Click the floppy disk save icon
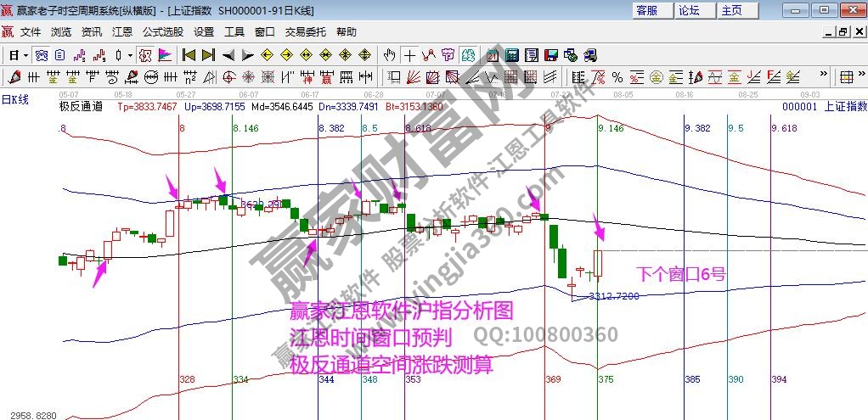Screen dimensions: 868x420 [x=550, y=55]
